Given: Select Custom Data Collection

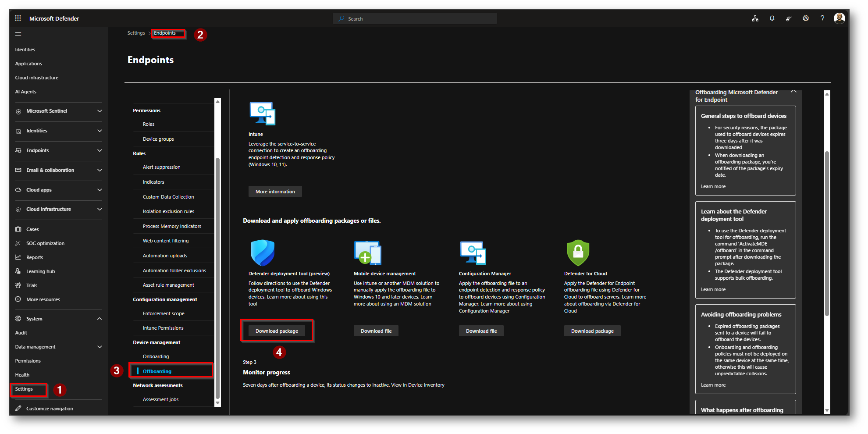Looking at the screenshot, I should (x=168, y=197).
